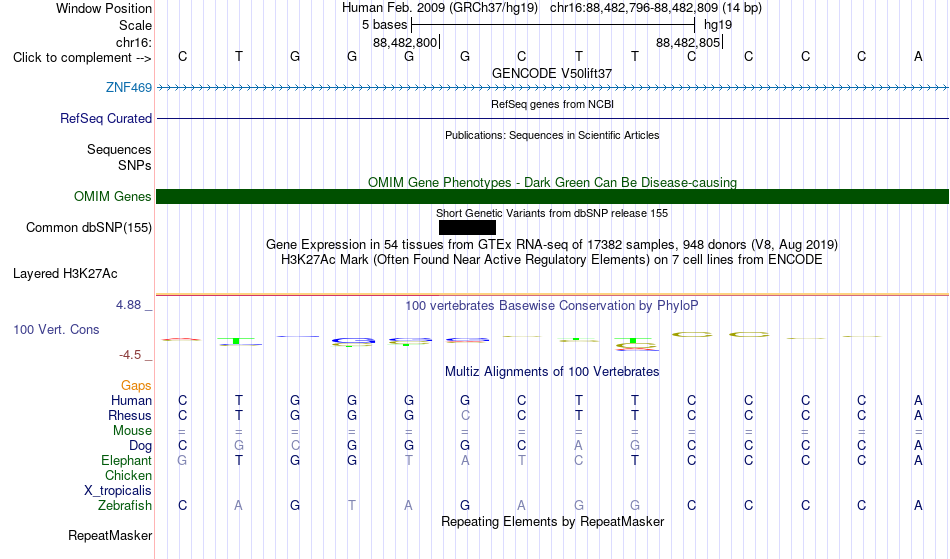Screen dimensions: 950x559
Task: Select the Human species row label
Action: pyautogui.click(x=131, y=400)
